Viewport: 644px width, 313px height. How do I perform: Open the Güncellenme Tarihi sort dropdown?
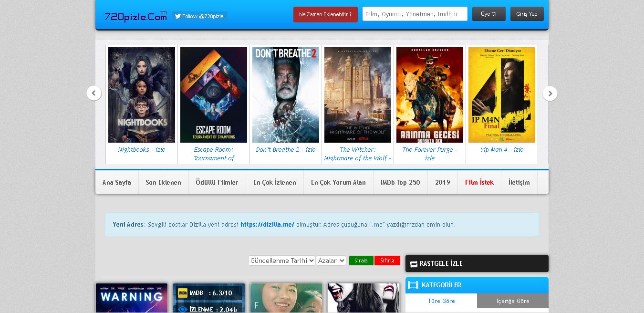282,261
